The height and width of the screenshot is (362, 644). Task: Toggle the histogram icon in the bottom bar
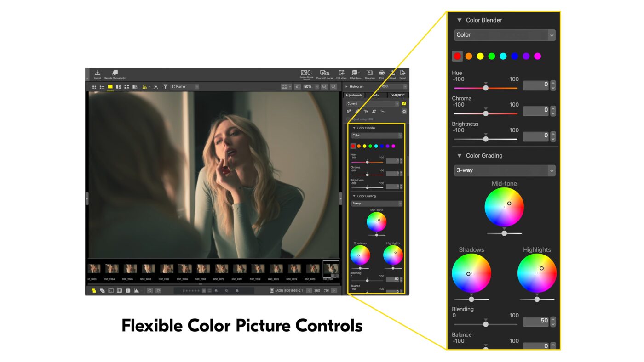(137, 291)
